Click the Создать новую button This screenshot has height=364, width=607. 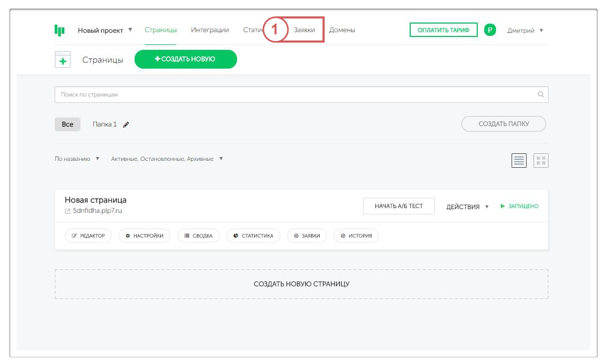tap(186, 60)
